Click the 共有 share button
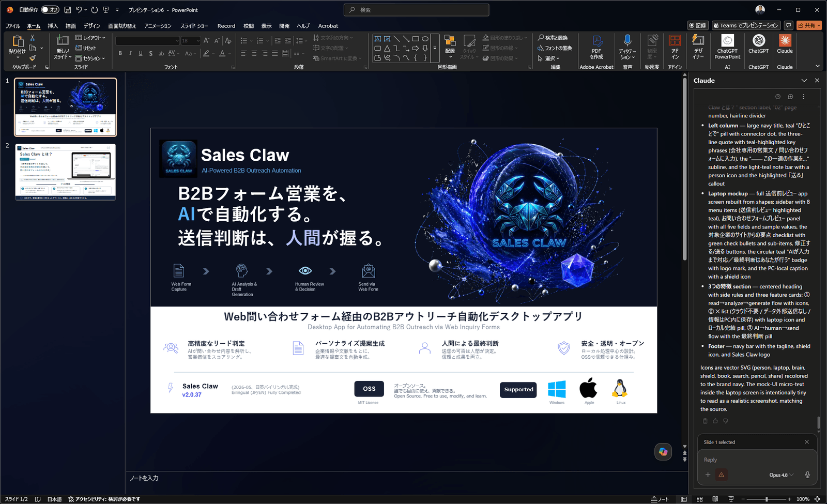The width and height of the screenshot is (827, 504). point(809,25)
